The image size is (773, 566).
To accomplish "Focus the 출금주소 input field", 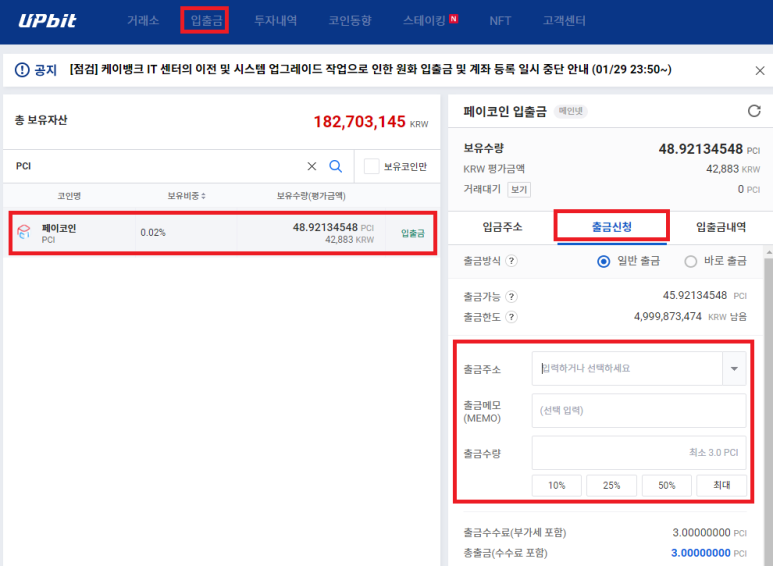I will pyautogui.click(x=627, y=368).
